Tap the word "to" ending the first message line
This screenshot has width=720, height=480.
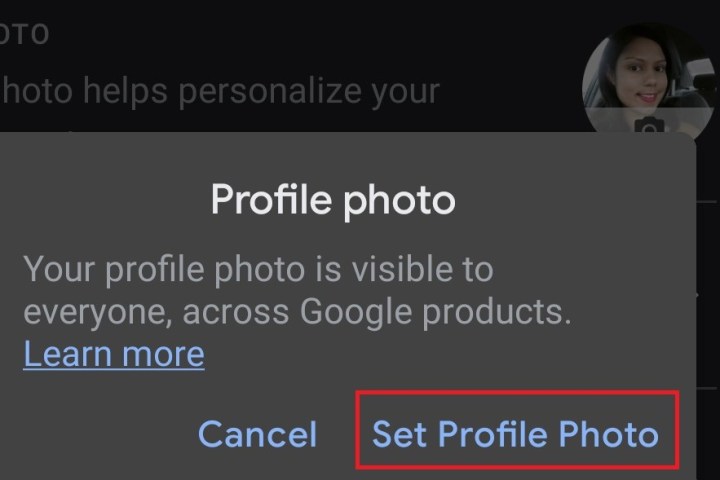click(473, 270)
